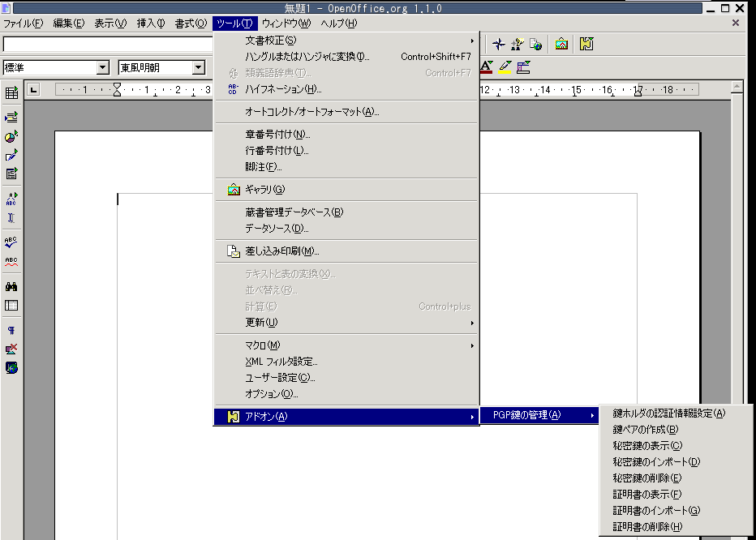Toggle Online Layout globe icon
Viewport: 756px width, 540px height.
point(11,368)
